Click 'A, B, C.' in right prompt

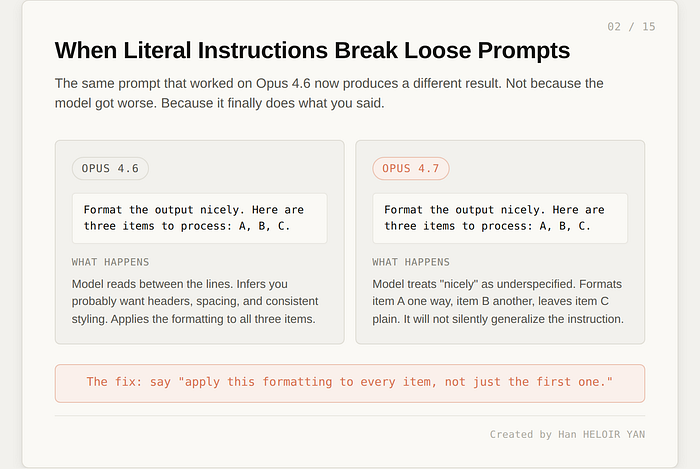565,226
